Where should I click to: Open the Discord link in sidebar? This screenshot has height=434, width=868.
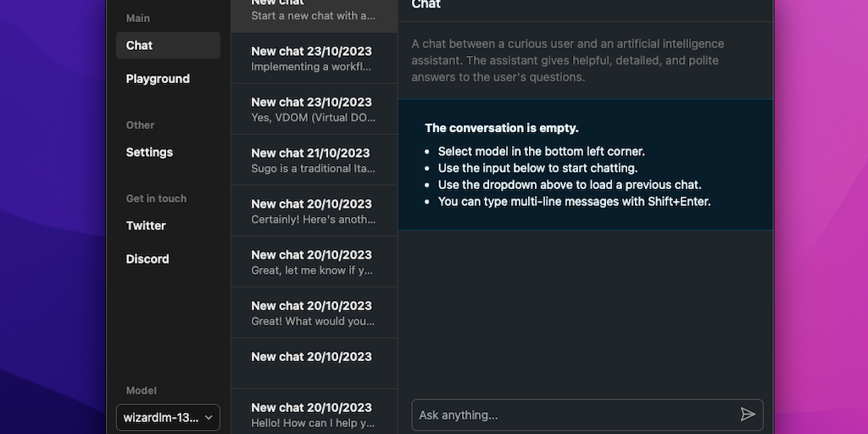pyautogui.click(x=168, y=259)
